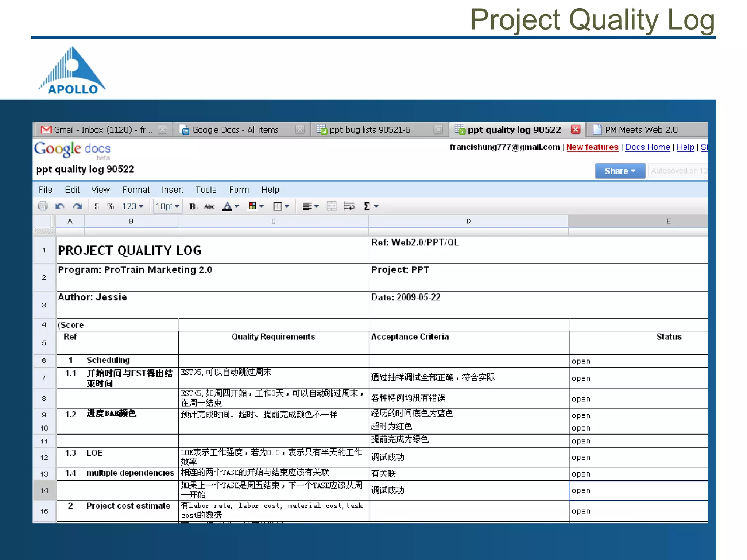Click the Google docs logo
The image size is (747, 560).
click(72, 150)
